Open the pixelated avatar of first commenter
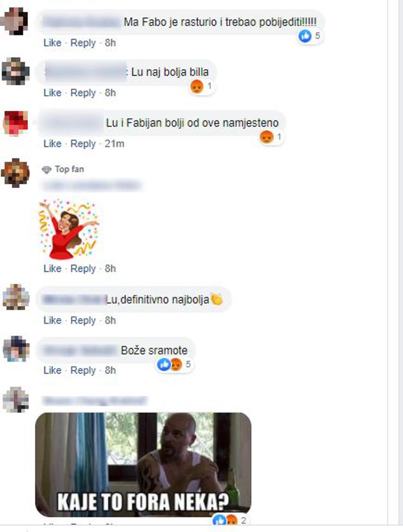Image resolution: width=403 pixels, height=532 pixels. (x=15, y=21)
